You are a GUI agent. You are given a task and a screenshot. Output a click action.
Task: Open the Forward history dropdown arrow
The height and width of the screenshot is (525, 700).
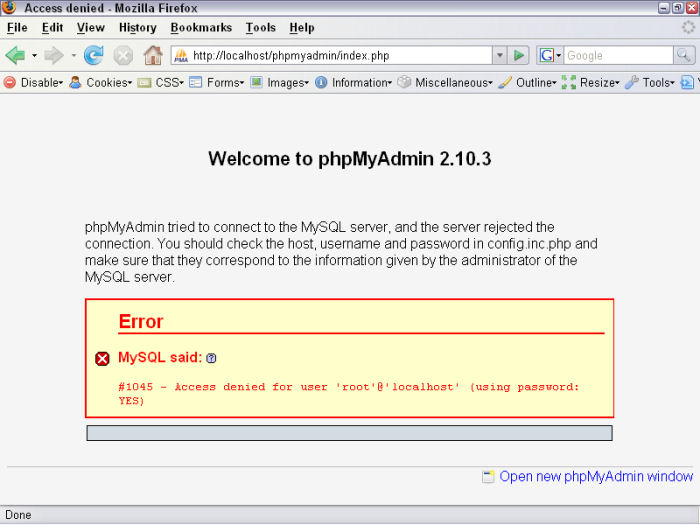pos(74,56)
